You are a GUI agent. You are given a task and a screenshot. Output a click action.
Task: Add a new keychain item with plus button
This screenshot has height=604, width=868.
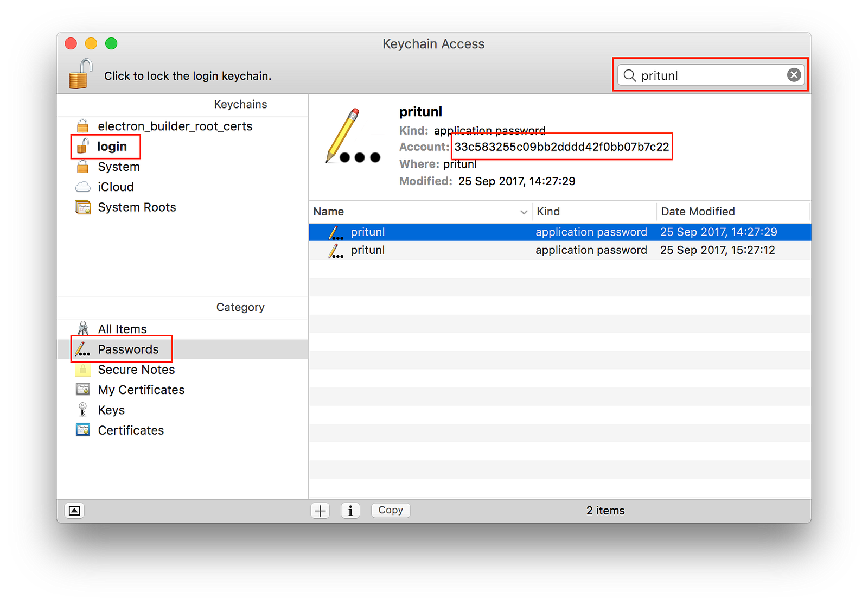coord(321,511)
